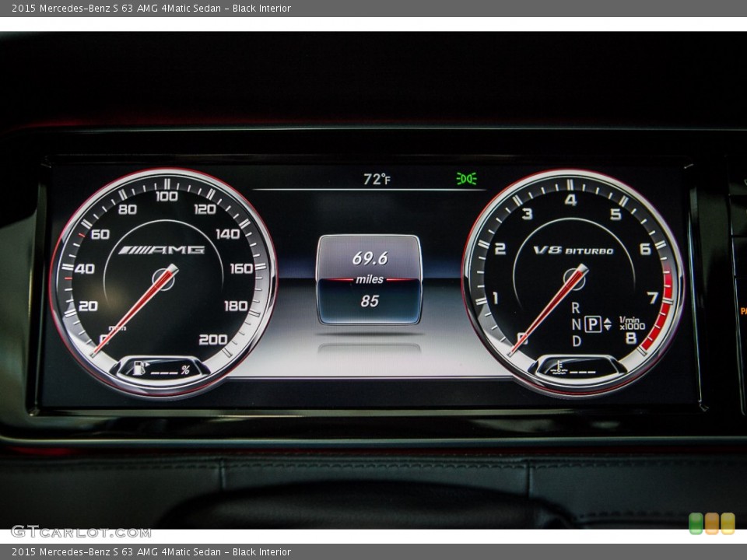The height and width of the screenshot is (560, 747).
Task: Click the AMG logo on speedometer
Action: pyautogui.click(x=162, y=250)
